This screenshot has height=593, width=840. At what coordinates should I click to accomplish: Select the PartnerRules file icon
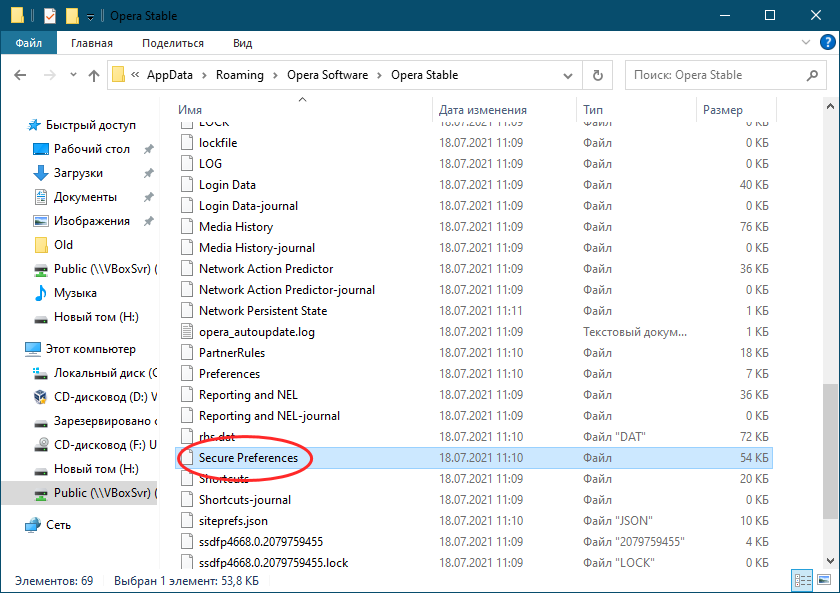[186, 353]
